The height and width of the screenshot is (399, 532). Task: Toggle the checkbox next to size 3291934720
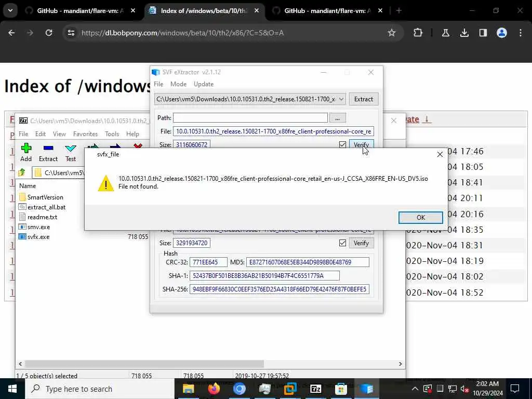point(342,243)
